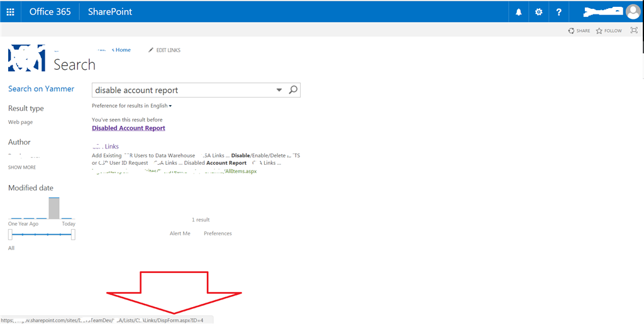The height and width of the screenshot is (324, 644).
Task: Click left handle of date slider
Action: (x=10, y=235)
